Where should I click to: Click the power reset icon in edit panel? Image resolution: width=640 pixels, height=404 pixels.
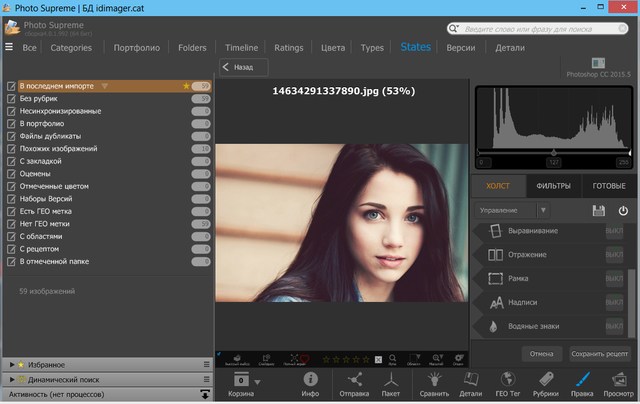[x=623, y=211]
